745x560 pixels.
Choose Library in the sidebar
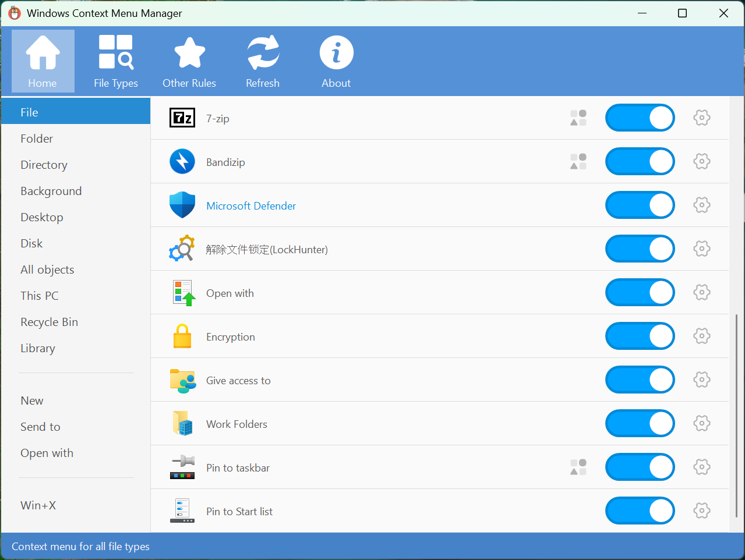[76, 348]
